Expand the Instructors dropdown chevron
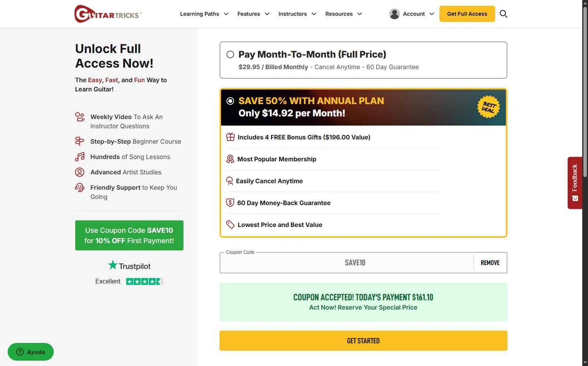Viewport: 588px width, 366px height. point(314,14)
